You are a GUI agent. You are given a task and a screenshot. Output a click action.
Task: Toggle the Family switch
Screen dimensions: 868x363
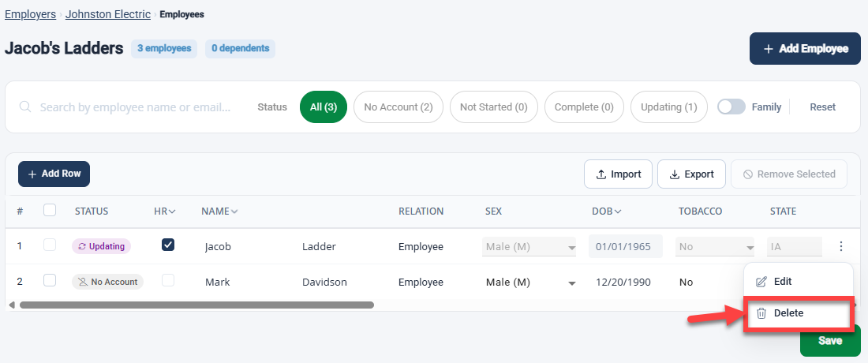point(731,107)
